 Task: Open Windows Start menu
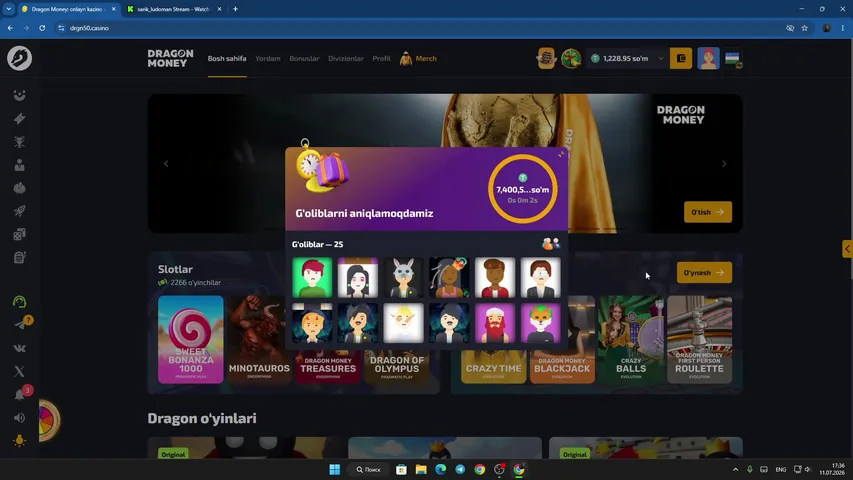pos(335,469)
